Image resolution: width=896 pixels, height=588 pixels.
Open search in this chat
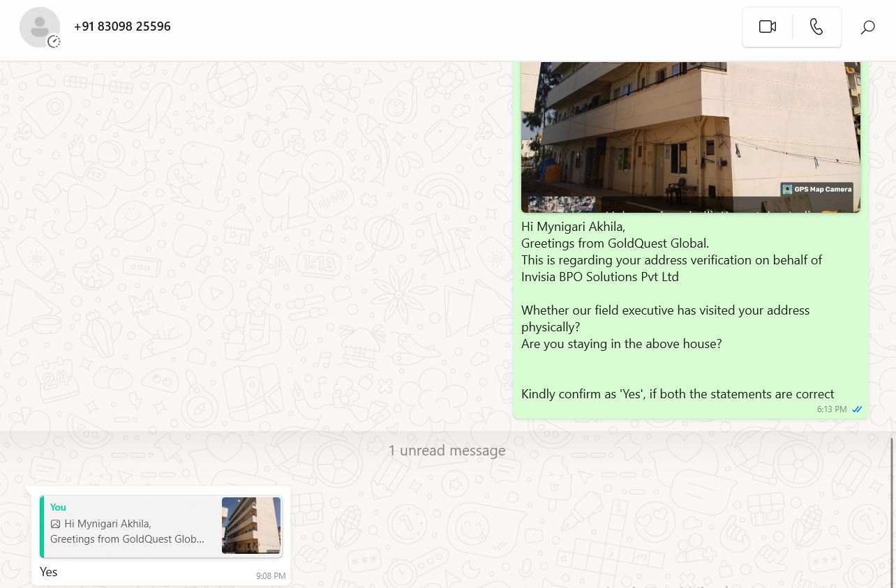coord(867,27)
